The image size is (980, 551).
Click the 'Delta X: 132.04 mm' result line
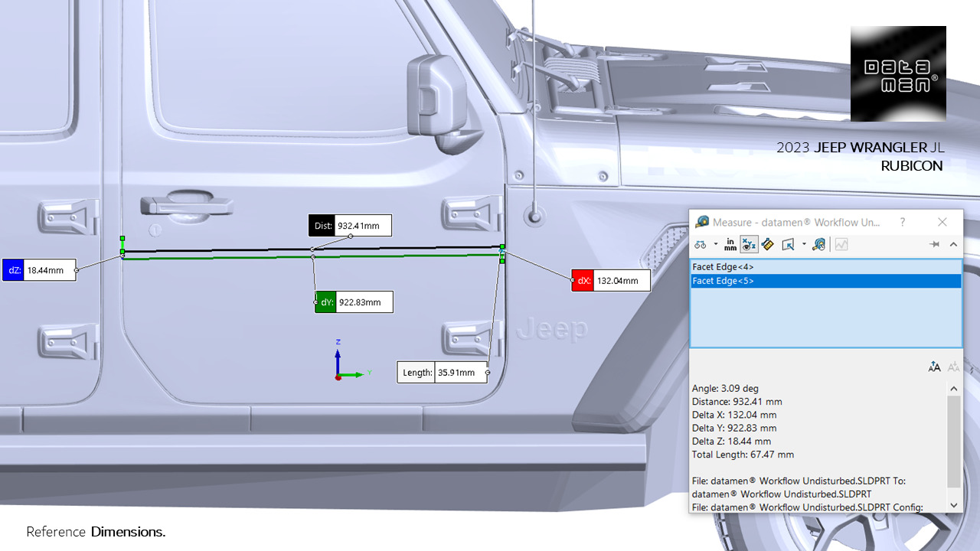click(x=734, y=415)
